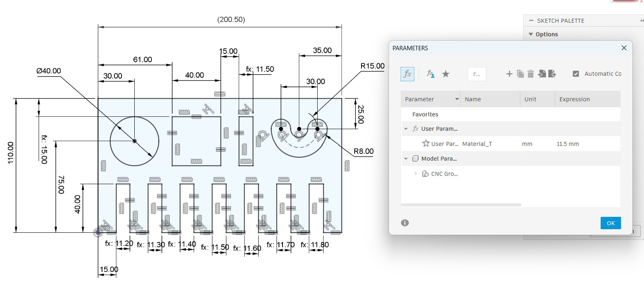Open the info icon in Parameters dialog

(405, 223)
